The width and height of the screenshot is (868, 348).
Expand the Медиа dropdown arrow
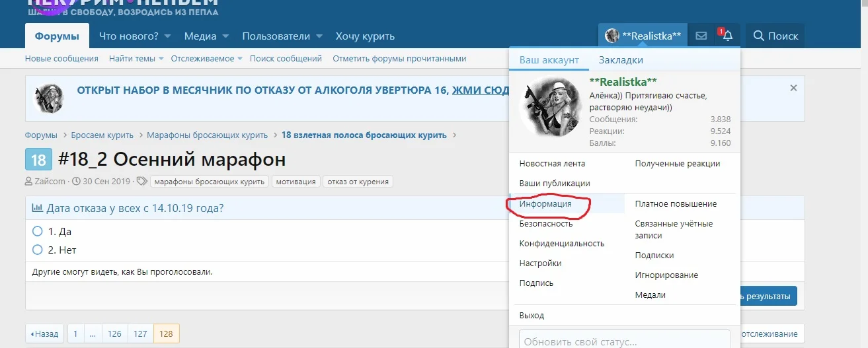click(x=225, y=36)
